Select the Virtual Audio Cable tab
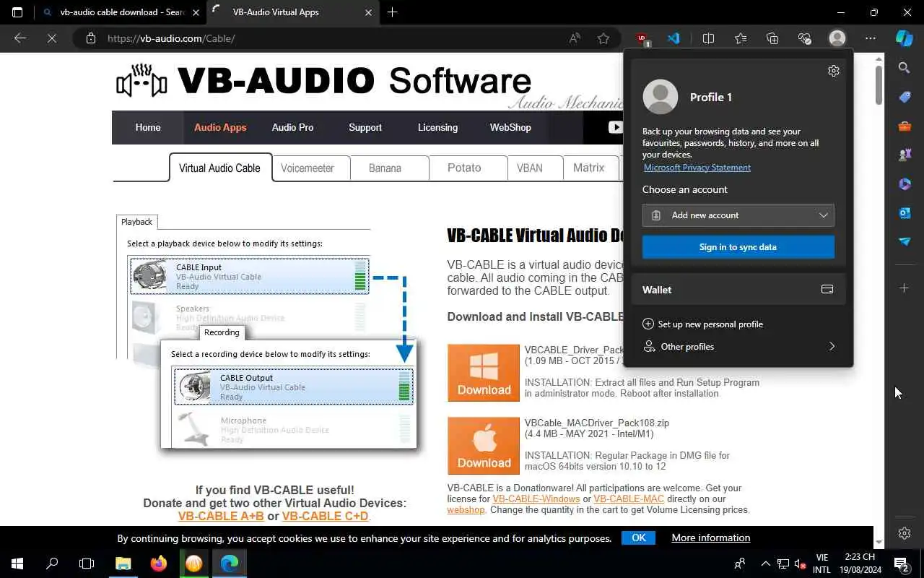The image size is (924, 578). coord(220,168)
